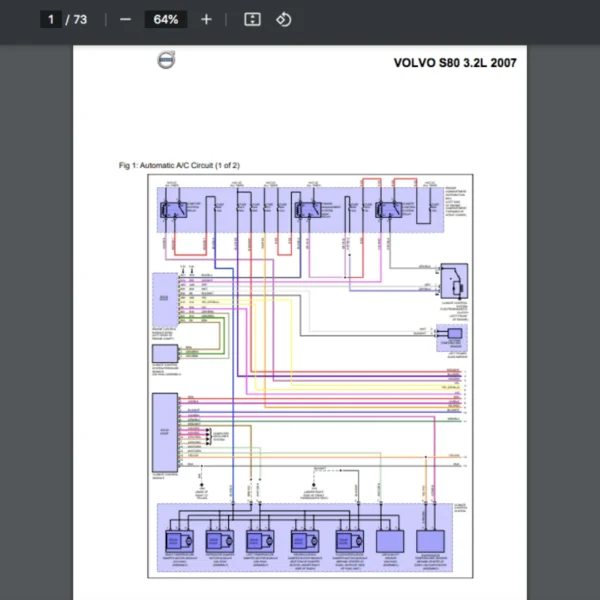Image resolution: width=600 pixels, height=600 pixels.
Task: Click the evaporator temperature sensor box, bottom right
Action: [430, 541]
